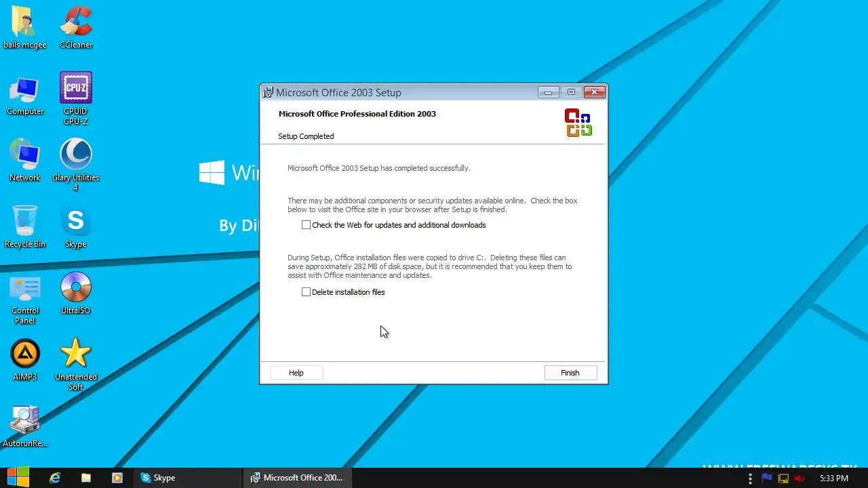
Task: Maximize the Office 2003 Setup window
Action: point(571,92)
